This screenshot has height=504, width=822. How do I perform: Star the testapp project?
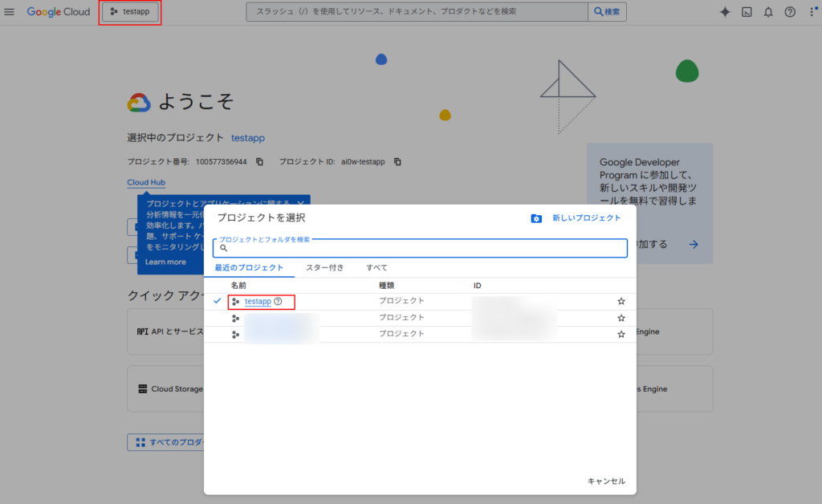click(x=621, y=302)
